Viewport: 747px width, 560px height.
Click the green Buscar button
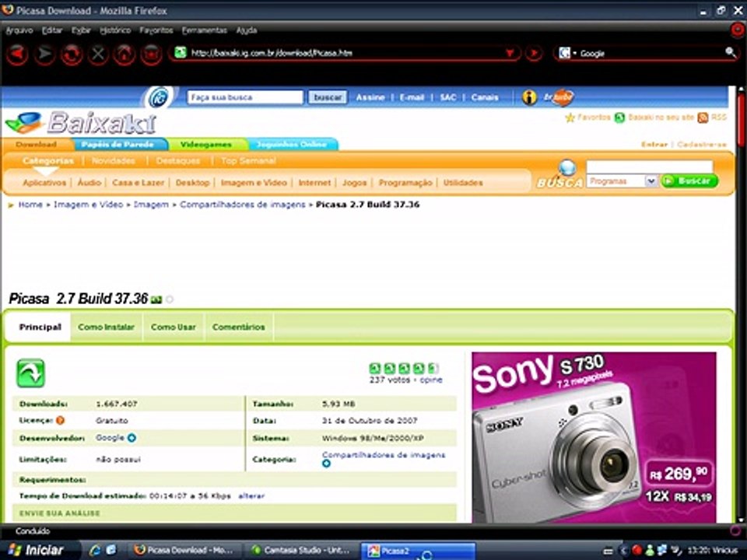pos(689,181)
